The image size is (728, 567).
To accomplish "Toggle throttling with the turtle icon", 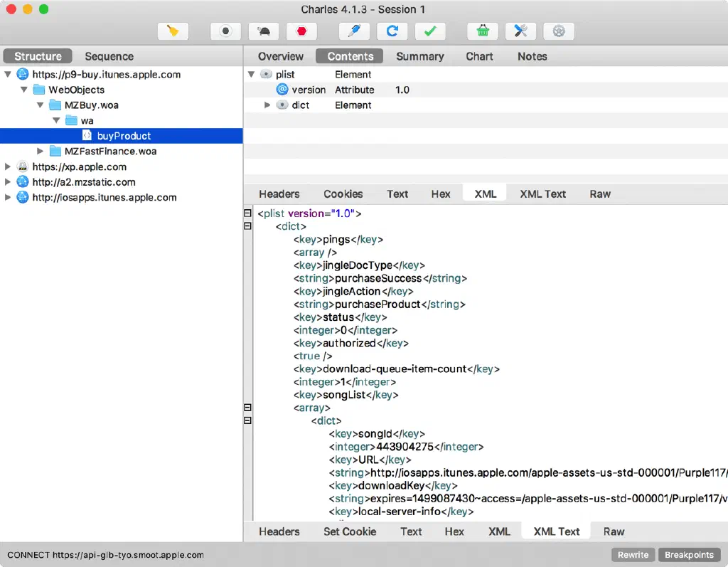I will click(x=264, y=31).
